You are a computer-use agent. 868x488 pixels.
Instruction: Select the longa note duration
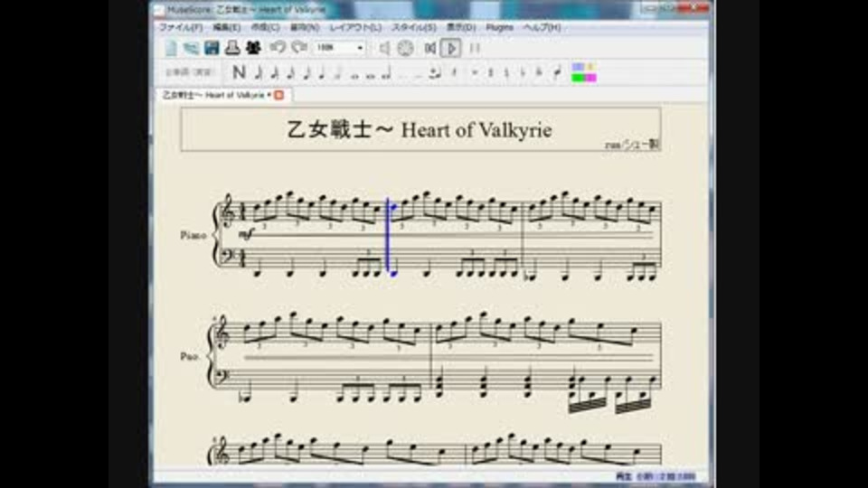point(387,72)
